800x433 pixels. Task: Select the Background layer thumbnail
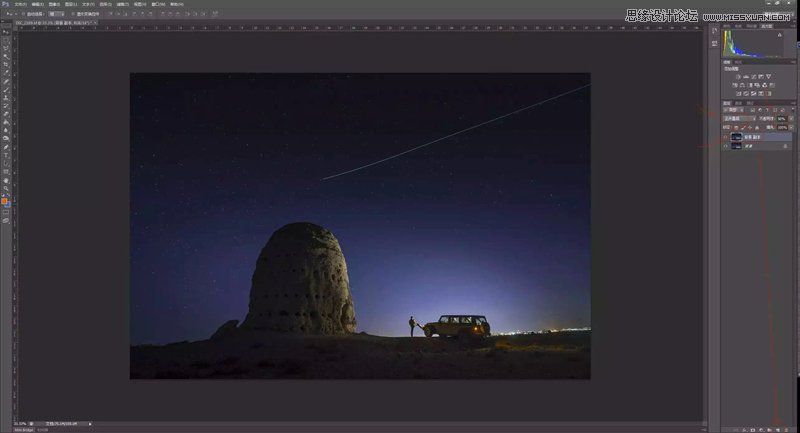[x=737, y=146]
